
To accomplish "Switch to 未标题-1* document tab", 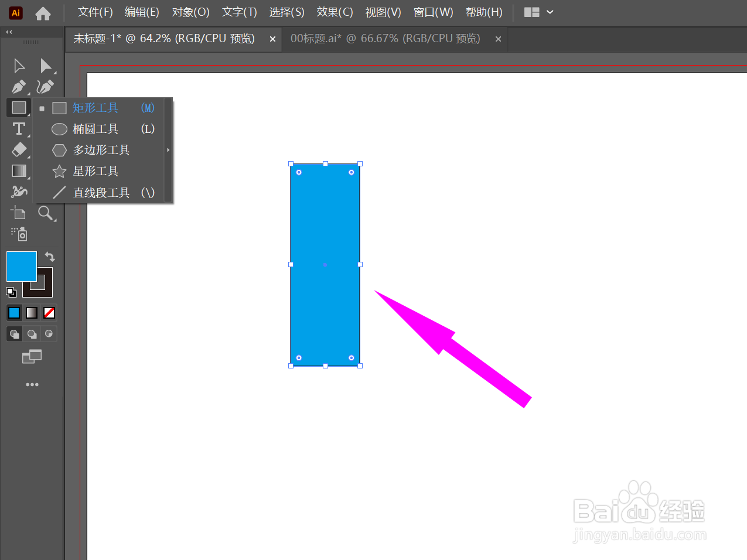I will pos(164,39).
